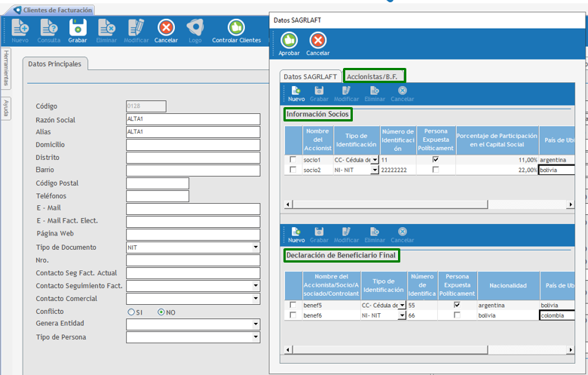Click colombia country cell for benef6

point(557,315)
